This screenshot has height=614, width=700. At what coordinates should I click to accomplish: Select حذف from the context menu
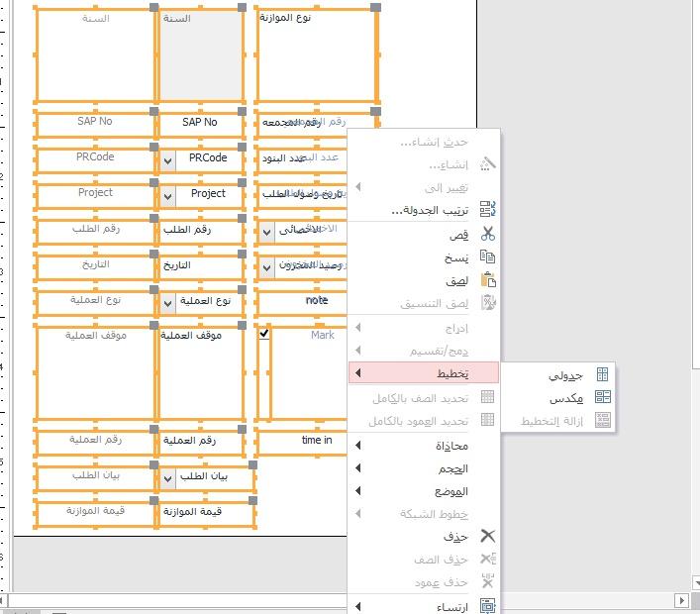(x=423, y=536)
